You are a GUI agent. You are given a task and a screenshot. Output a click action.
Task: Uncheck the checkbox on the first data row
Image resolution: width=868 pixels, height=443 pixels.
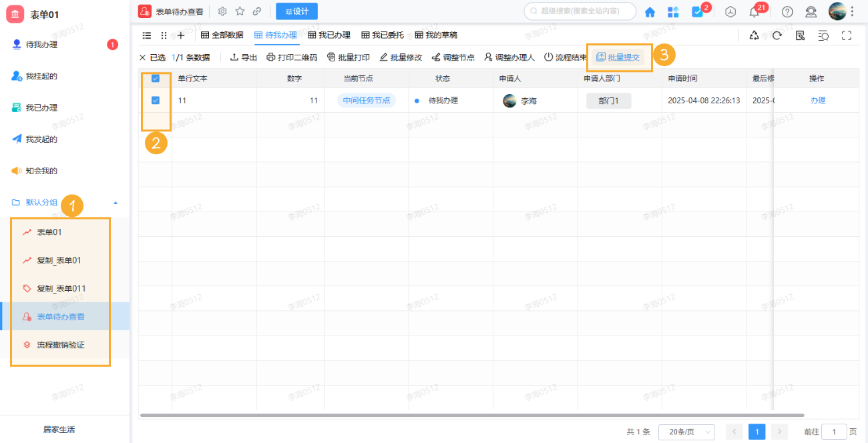click(x=156, y=100)
